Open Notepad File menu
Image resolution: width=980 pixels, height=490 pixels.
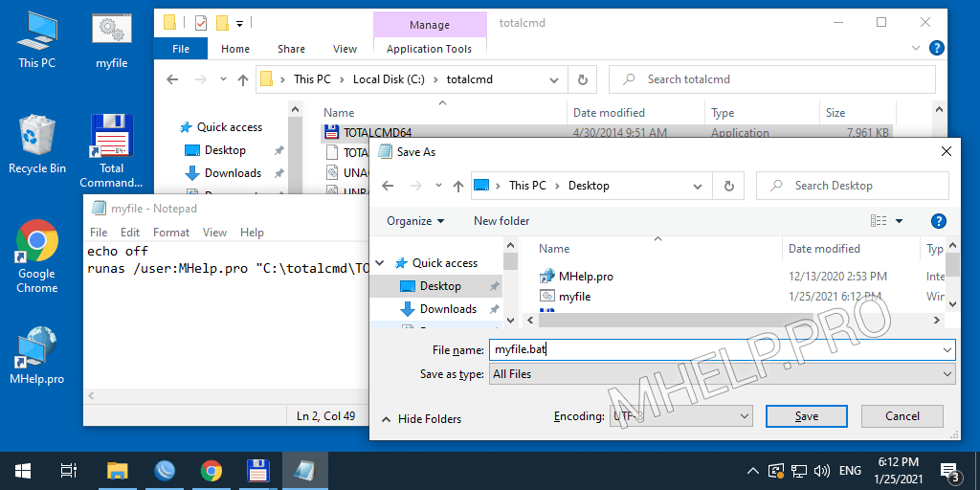tap(99, 232)
